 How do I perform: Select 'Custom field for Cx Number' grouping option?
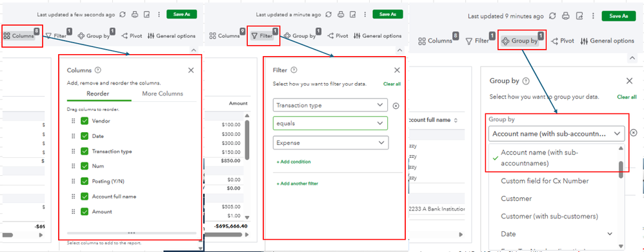[x=545, y=181]
